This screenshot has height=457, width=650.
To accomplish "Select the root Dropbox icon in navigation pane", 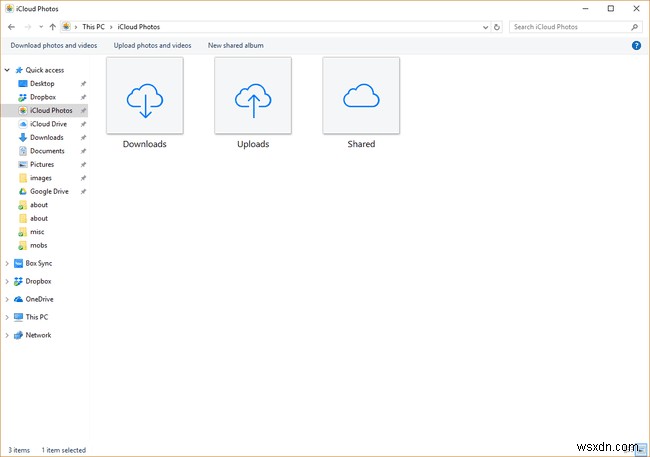I will pos(18,281).
